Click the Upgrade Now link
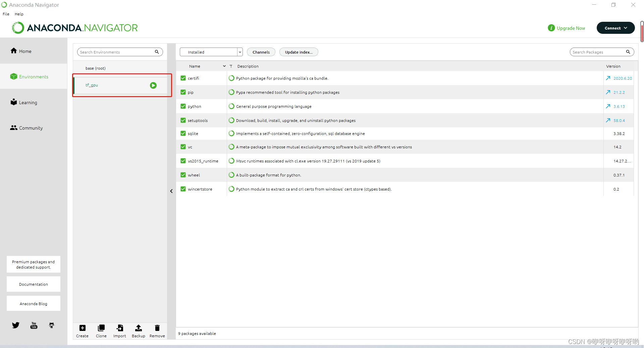 click(571, 28)
